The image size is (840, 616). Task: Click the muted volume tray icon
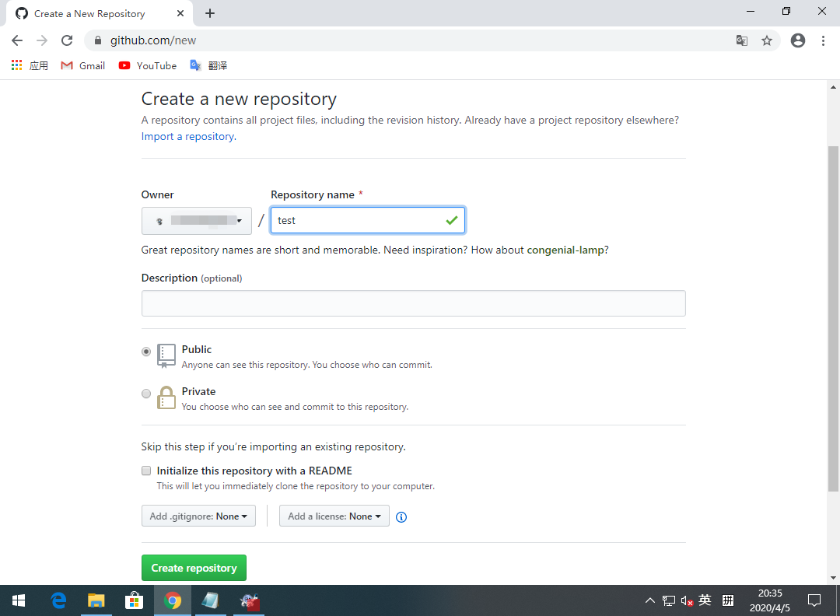(687, 600)
